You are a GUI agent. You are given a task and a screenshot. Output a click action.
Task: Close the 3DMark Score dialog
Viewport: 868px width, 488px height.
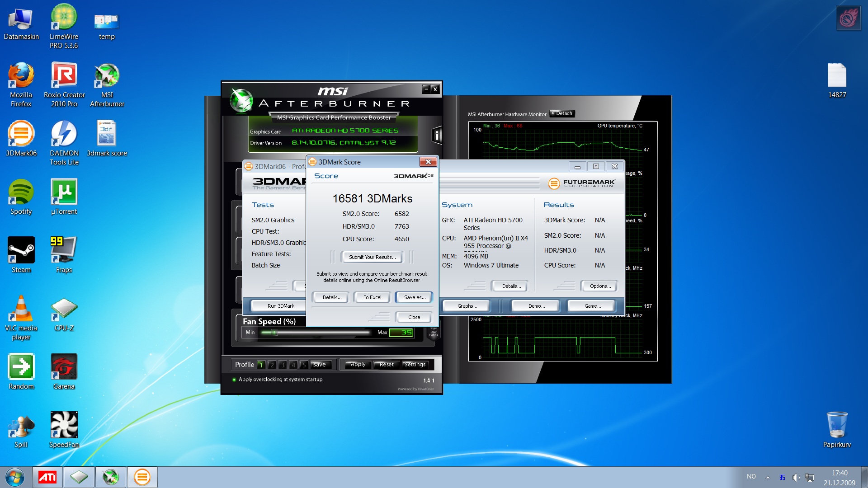[x=414, y=317]
